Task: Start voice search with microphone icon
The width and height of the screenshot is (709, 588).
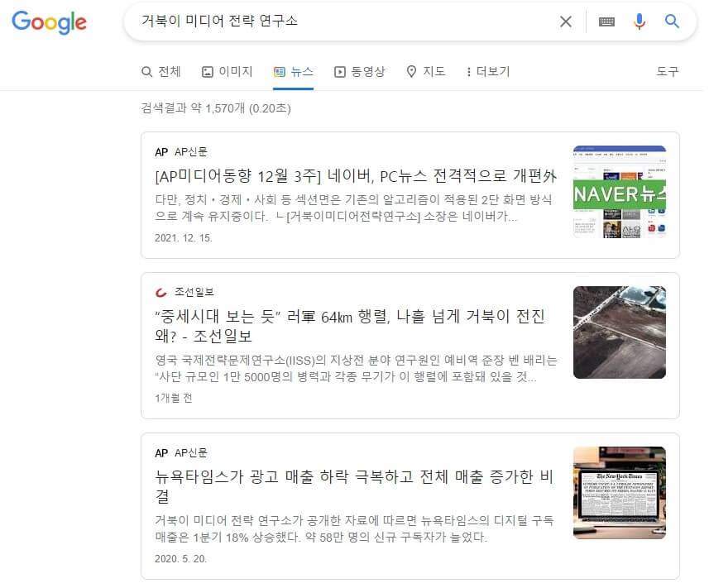Action: point(639,22)
